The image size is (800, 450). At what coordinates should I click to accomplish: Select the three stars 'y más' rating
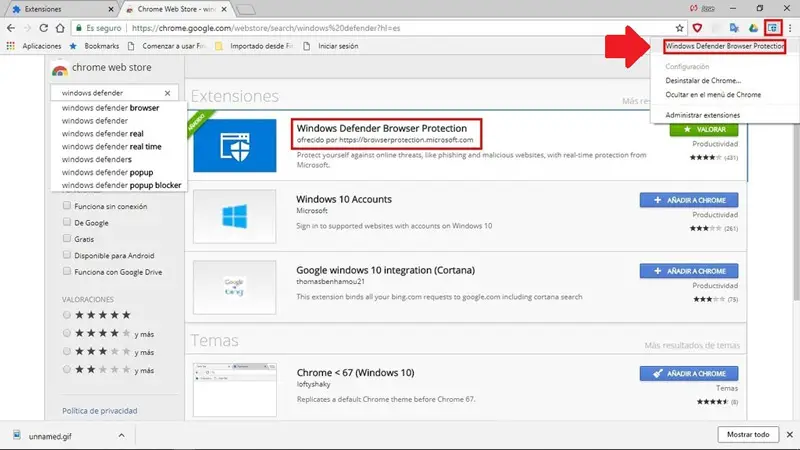(x=67, y=352)
